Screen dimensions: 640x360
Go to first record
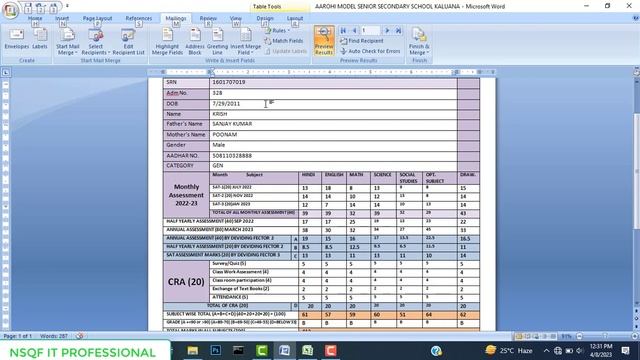click(x=343, y=31)
